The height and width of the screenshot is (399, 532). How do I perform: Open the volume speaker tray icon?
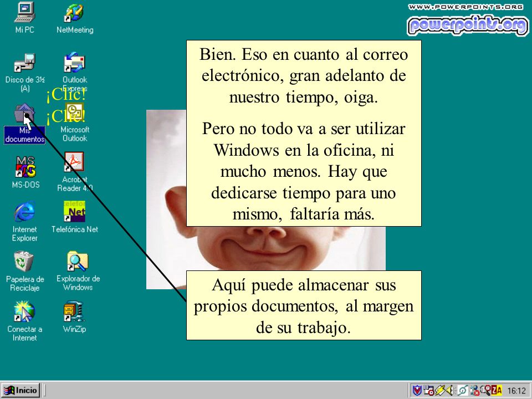pyautogui.click(x=450, y=391)
